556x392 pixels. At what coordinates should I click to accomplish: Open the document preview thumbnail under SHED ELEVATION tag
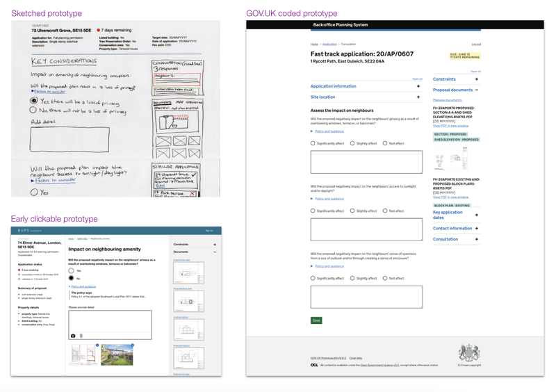(x=450, y=158)
